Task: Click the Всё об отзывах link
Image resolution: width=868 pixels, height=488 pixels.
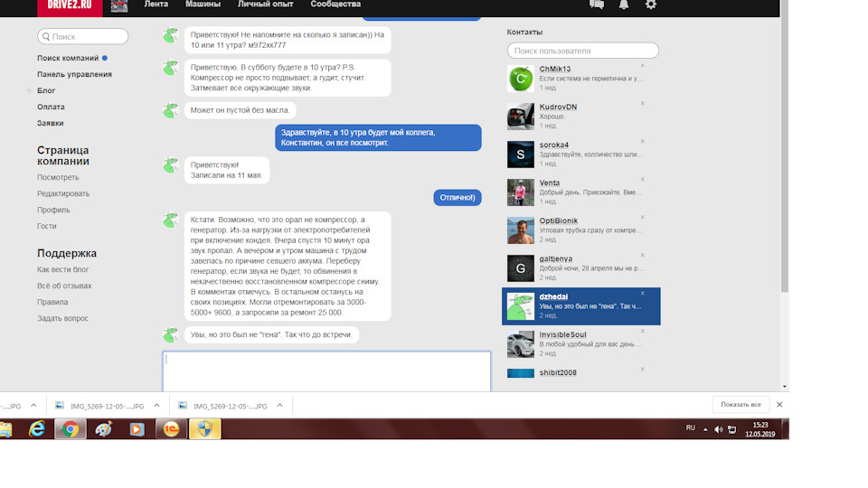Action: coord(64,286)
